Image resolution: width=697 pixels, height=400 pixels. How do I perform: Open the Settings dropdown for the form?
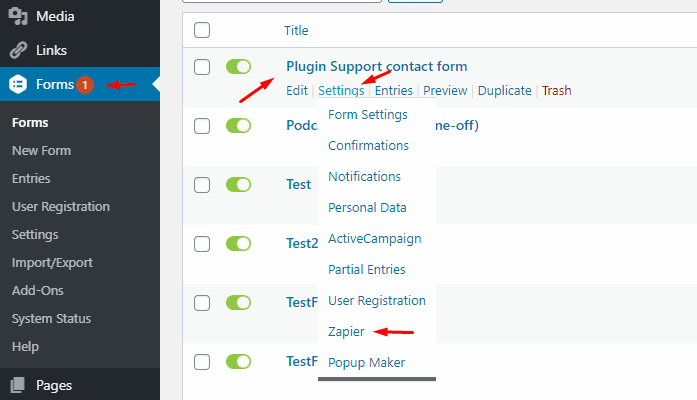(x=341, y=90)
